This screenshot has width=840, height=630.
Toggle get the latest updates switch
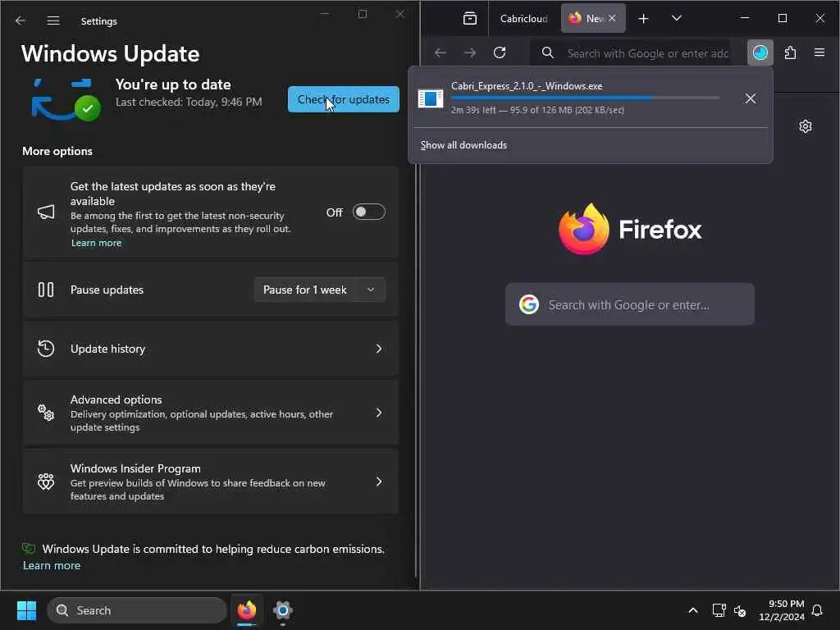point(368,212)
